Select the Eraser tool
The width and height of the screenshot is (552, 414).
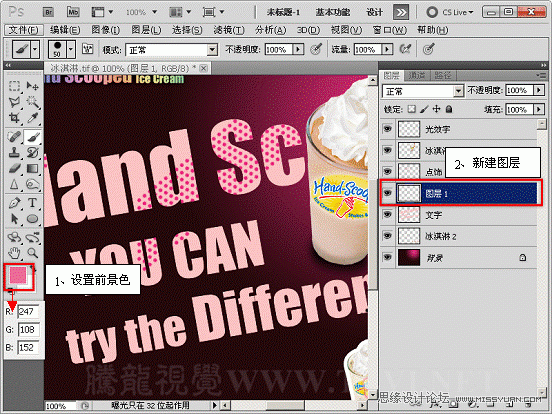[x=14, y=168]
